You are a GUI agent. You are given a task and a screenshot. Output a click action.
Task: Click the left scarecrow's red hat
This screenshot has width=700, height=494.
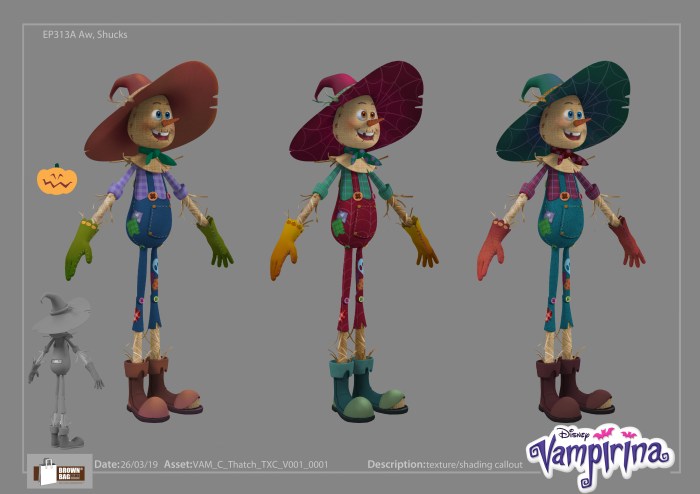160,105
